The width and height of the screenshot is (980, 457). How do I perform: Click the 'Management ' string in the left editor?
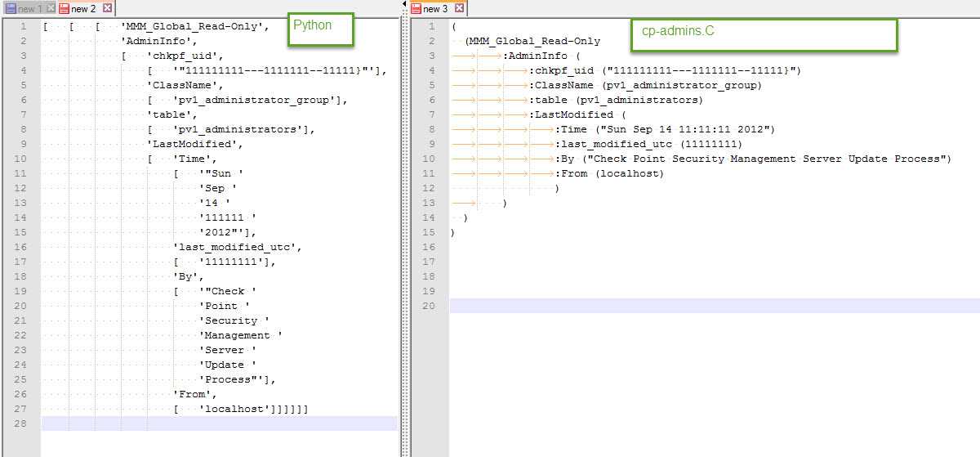coord(241,335)
